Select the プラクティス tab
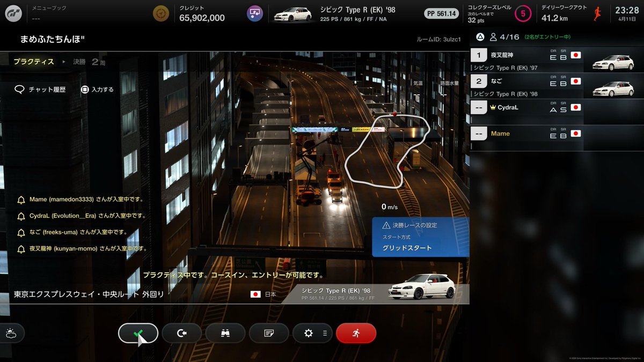 click(x=34, y=62)
